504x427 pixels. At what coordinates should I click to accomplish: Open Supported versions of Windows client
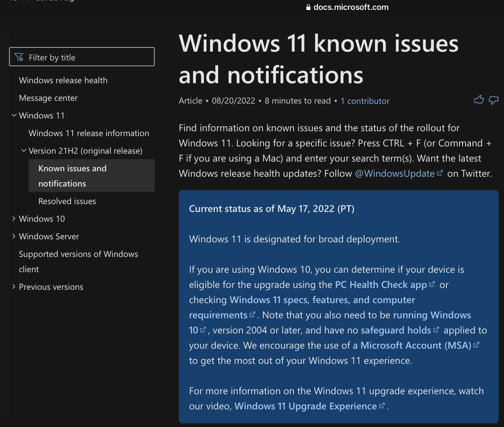78,261
